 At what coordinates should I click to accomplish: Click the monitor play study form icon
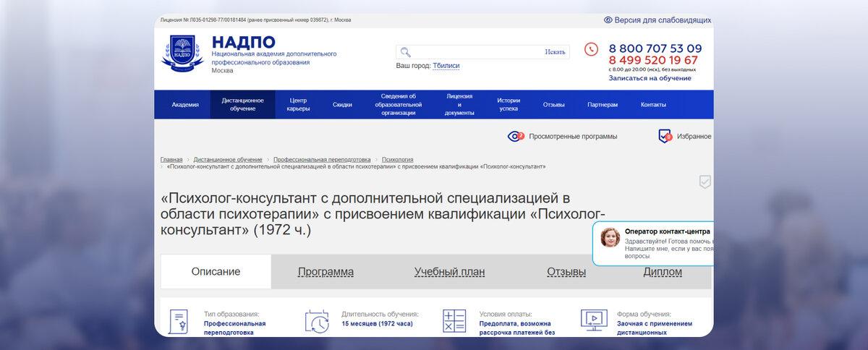click(x=593, y=320)
